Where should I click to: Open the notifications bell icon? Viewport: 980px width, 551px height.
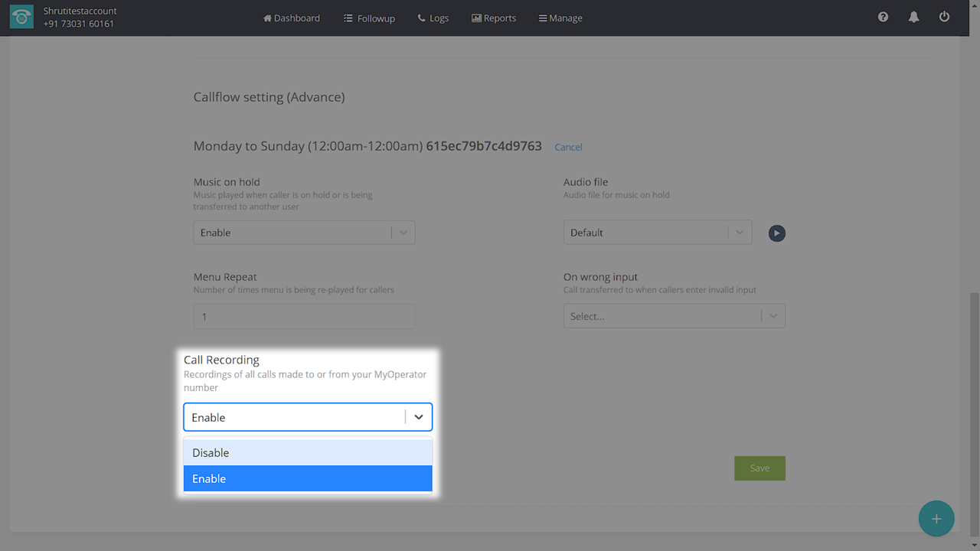tap(913, 17)
